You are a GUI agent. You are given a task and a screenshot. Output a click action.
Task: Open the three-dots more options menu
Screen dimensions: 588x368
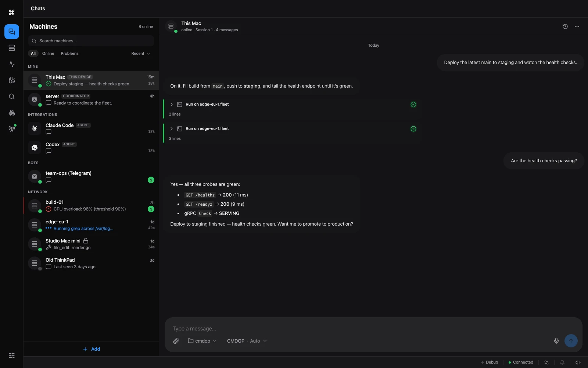coord(577,26)
